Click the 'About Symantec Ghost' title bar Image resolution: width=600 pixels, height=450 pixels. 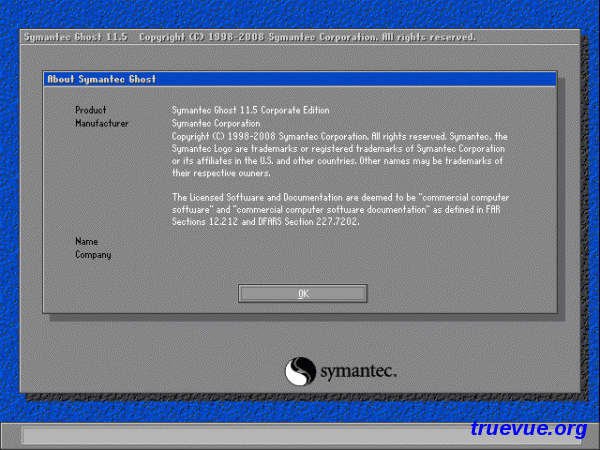tap(300, 79)
